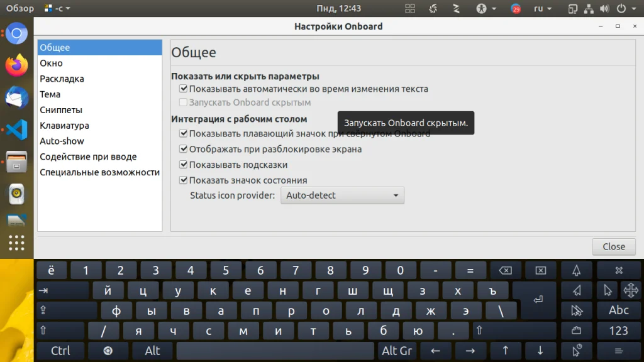
Task: Open keyboard menu with the hamburger key
Action: (x=619, y=351)
